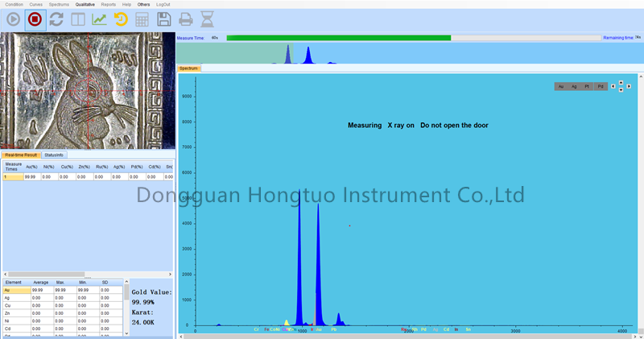The width and height of the screenshot is (644, 339).
Task: Open the calculator grid tool
Action: pyautogui.click(x=142, y=19)
